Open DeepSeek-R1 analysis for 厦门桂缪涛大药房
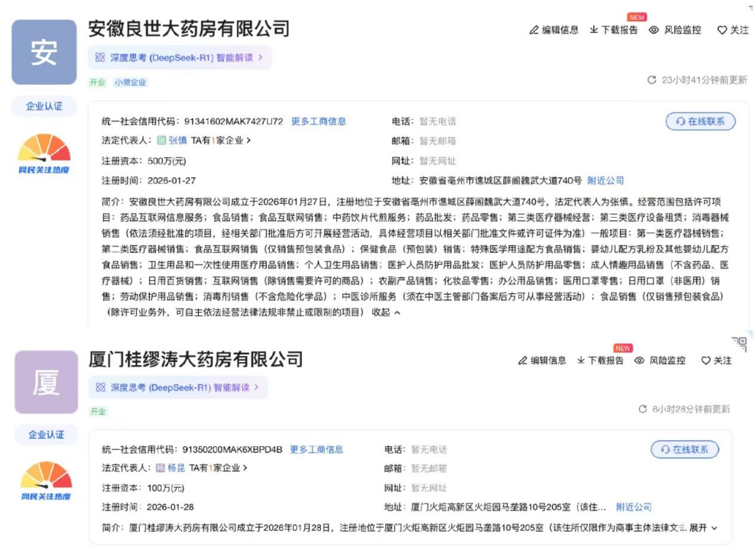 177,388
